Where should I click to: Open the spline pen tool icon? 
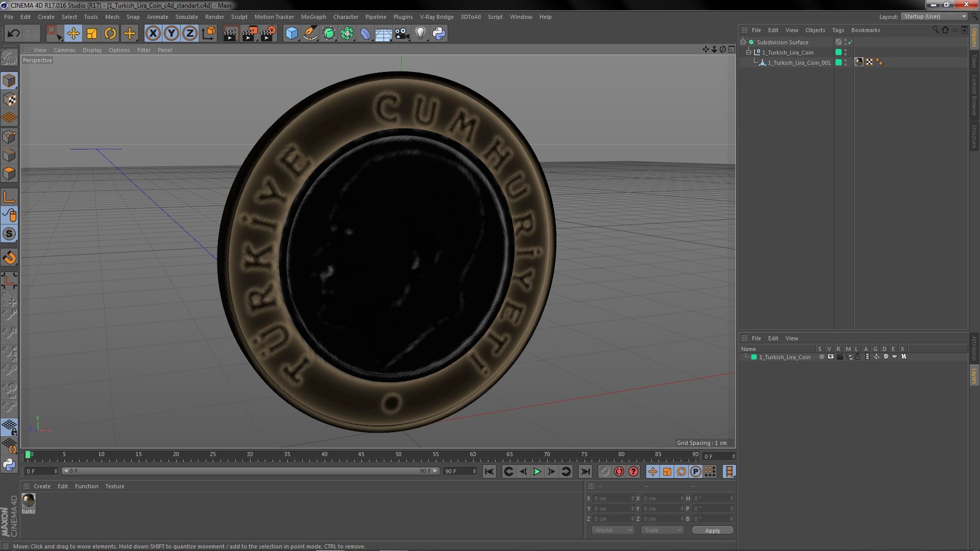pyautogui.click(x=310, y=34)
